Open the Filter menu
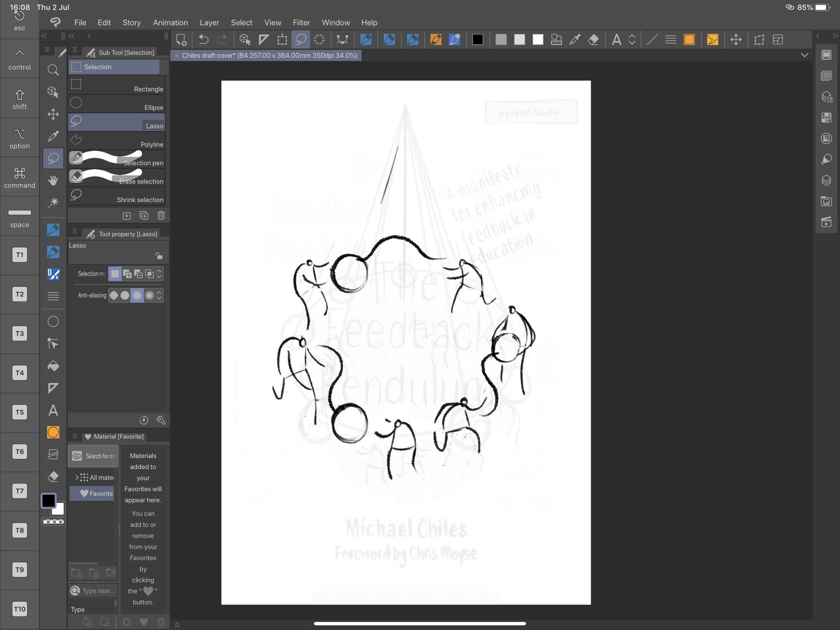 (x=301, y=23)
